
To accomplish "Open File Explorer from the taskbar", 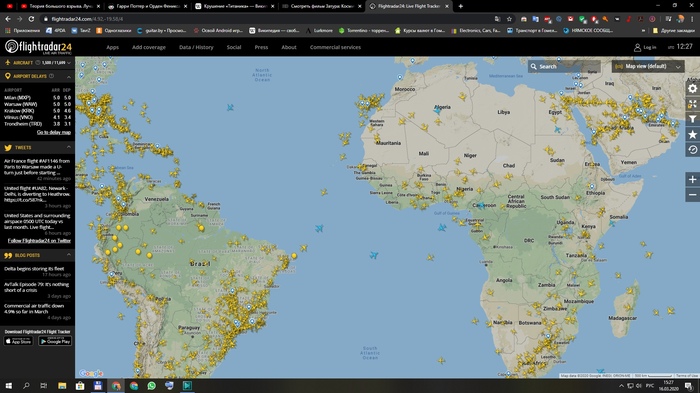I will pos(62,385).
